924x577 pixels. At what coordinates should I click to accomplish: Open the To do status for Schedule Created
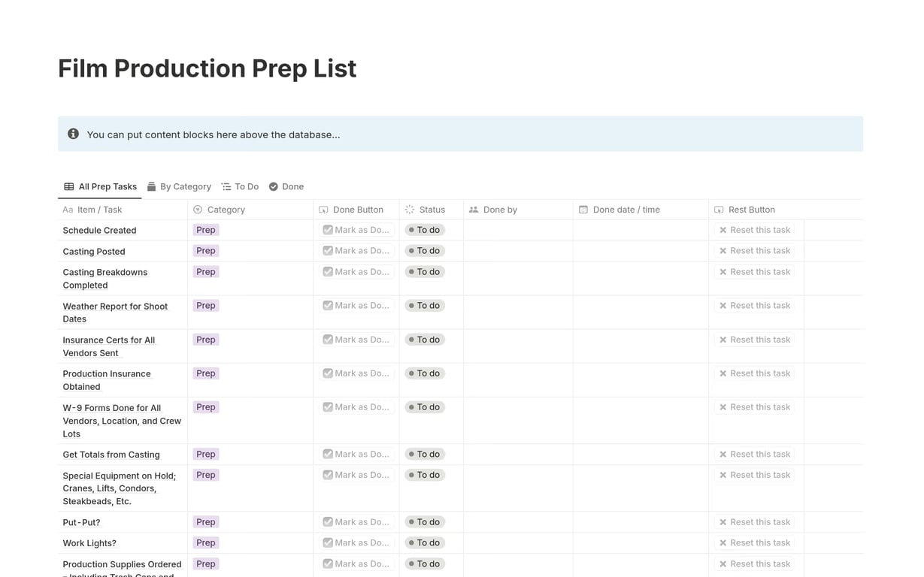(x=425, y=230)
